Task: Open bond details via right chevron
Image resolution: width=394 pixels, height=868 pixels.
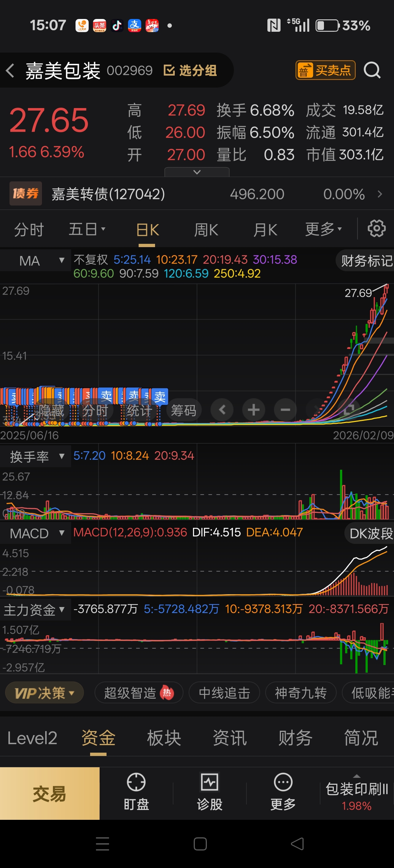Action: pyautogui.click(x=380, y=194)
